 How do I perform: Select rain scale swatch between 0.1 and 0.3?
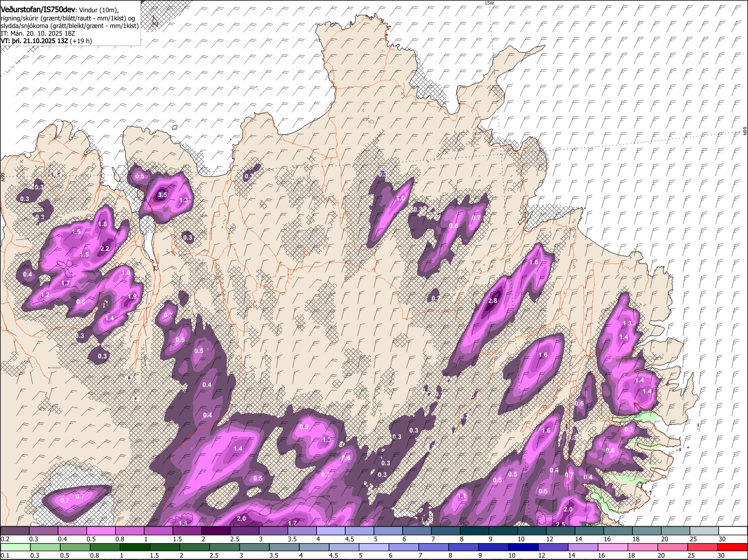15,548
